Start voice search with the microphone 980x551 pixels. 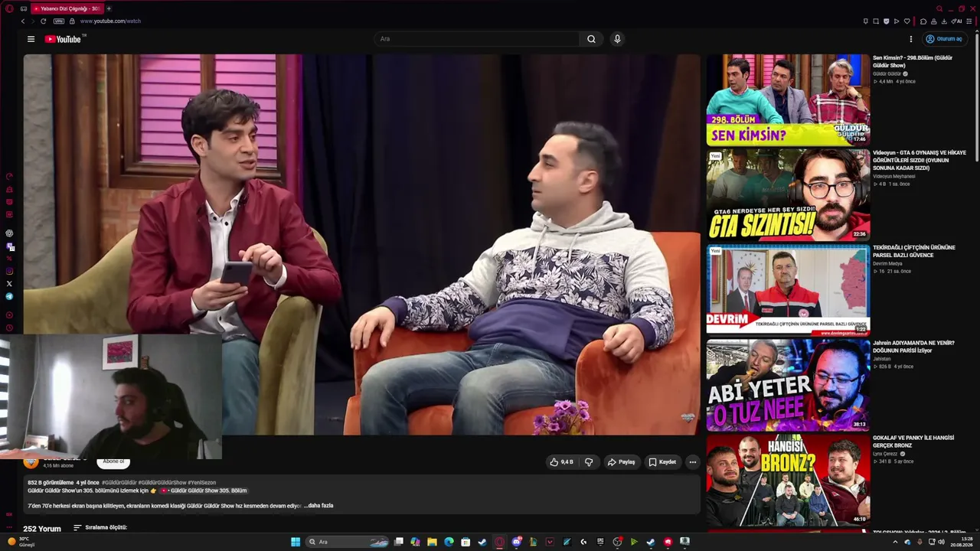click(617, 39)
